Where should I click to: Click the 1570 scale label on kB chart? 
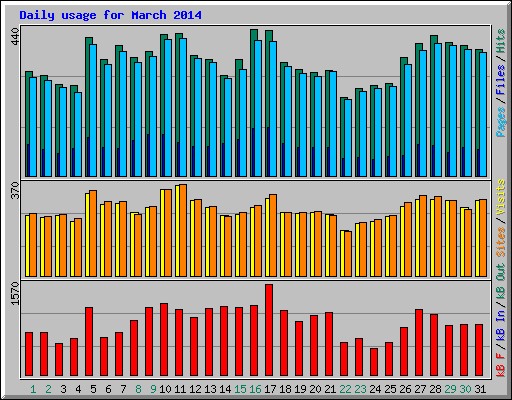click(15, 293)
